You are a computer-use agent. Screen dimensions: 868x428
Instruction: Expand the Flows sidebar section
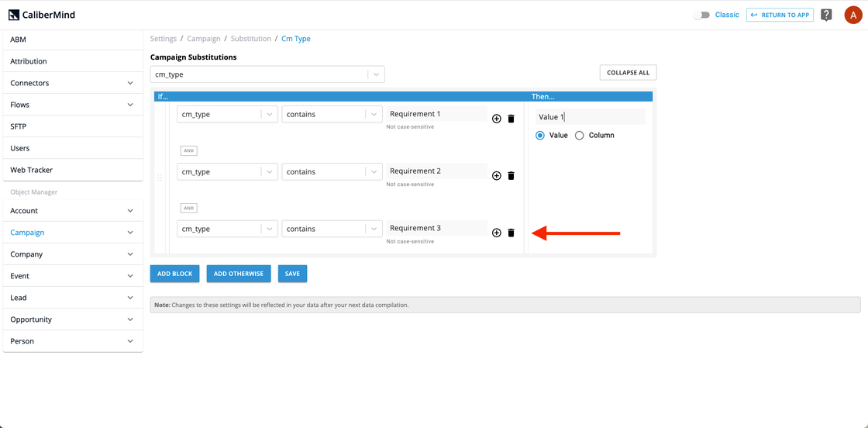coord(73,105)
